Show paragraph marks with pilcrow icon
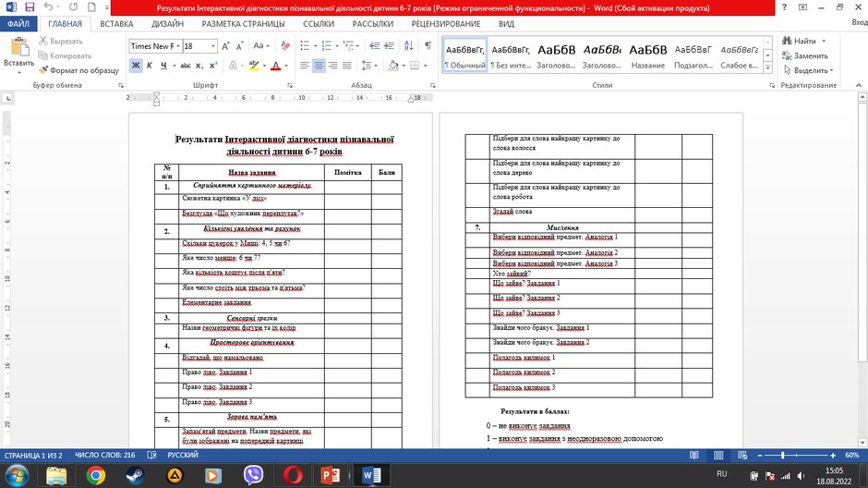Image resolution: width=868 pixels, height=488 pixels. click(x=428, y=46)
